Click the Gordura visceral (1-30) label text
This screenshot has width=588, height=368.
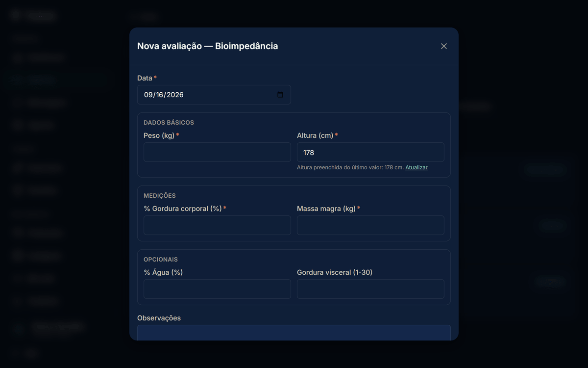click(335, 272)
